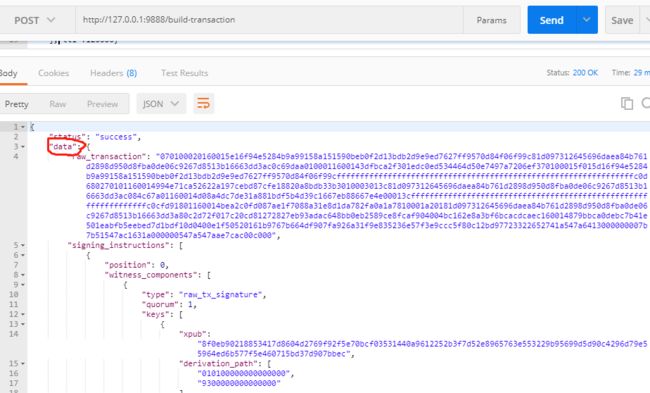Open the JSON format dropdown
Viewport: 650px width, 393px height.
point(161,104)
